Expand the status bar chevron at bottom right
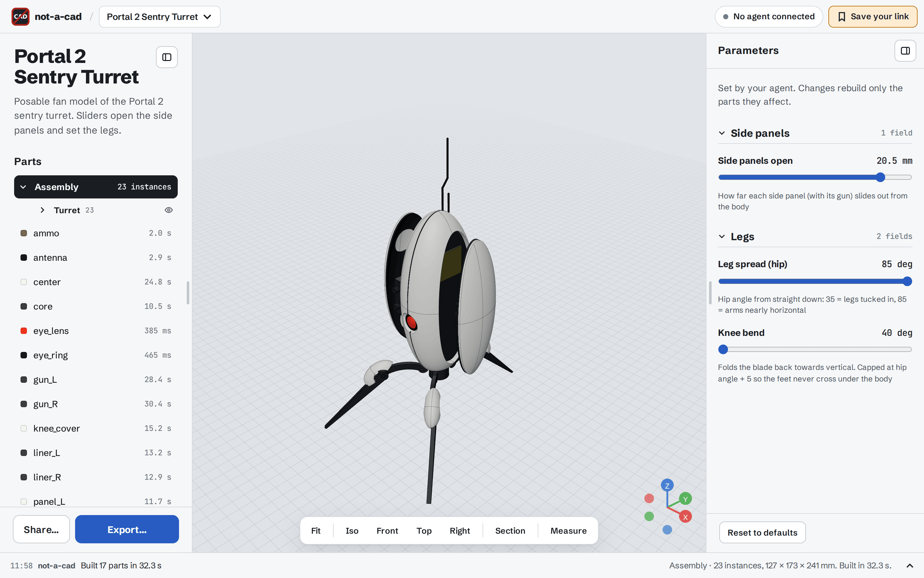The width and height of the screenshot is (924, 578). [910, 566]
